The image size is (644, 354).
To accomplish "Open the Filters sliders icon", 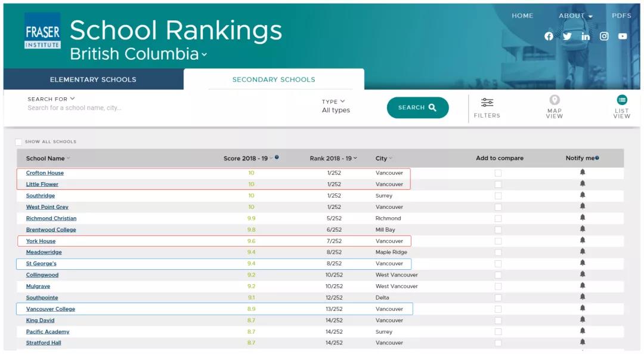I will [x=487, y=103].
